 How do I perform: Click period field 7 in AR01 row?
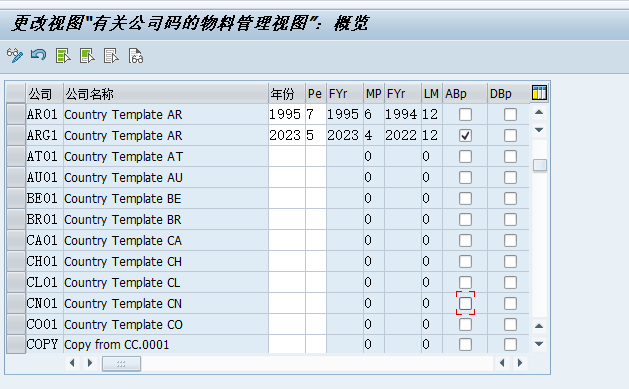point(316,115)
